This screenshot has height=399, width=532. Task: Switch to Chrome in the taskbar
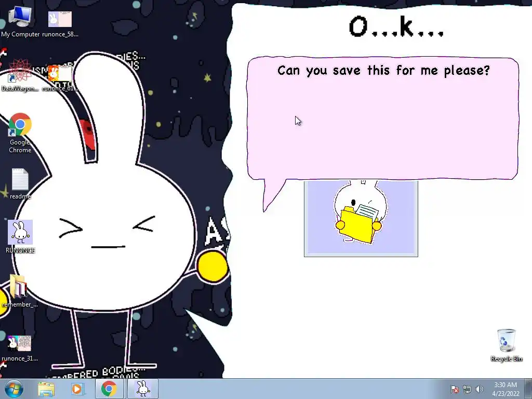(x=109, y=389)
